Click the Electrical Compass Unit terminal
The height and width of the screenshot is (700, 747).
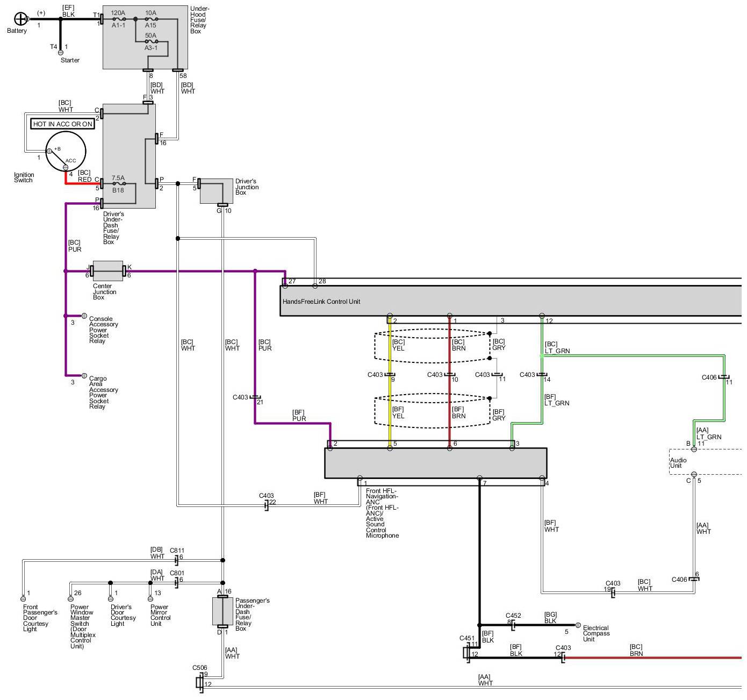(x=578, y=625)
